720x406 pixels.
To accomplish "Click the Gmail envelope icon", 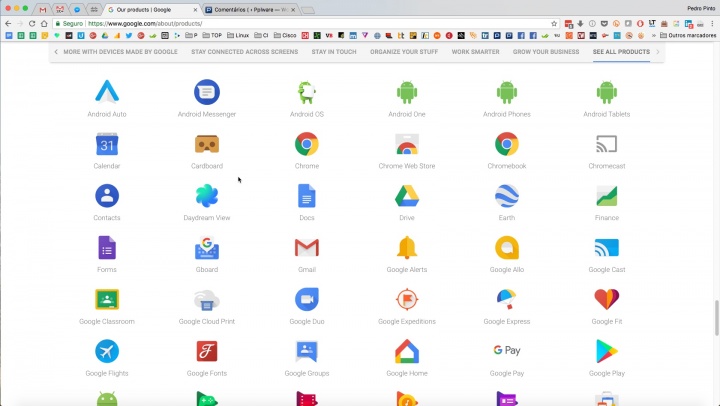I will [x=307, y=248].
